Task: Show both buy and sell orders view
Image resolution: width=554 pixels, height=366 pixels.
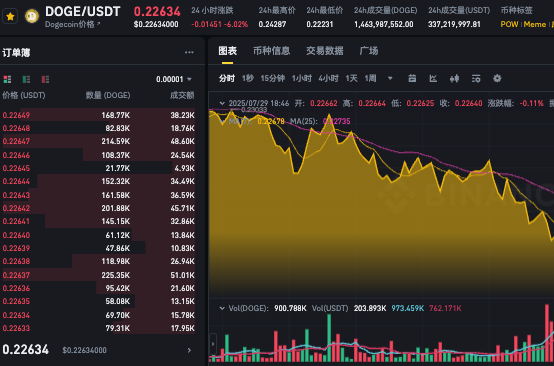Action: click(x=7, y=79)
